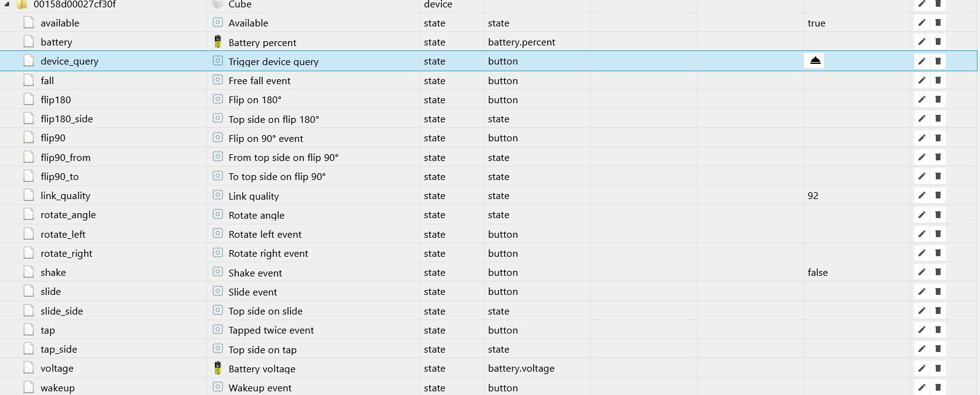This screenshot has height=395, width=980.
Task: Remove the flip90 state via trash icon
Action: 938,138
